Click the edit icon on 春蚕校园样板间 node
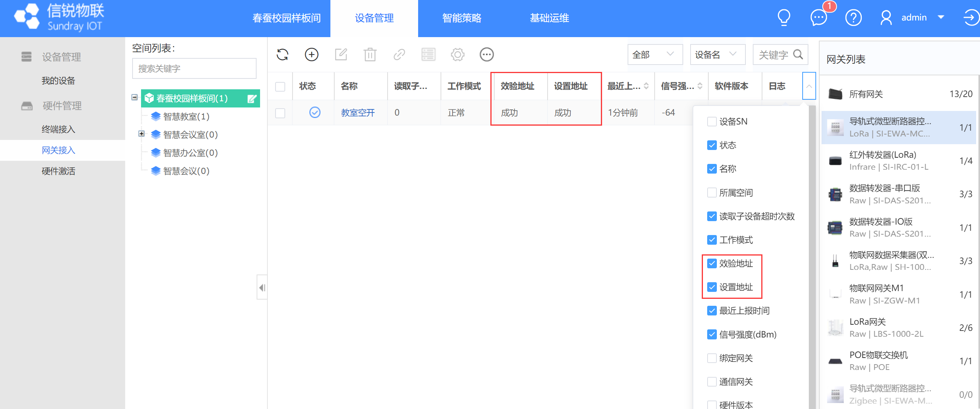The image size is (980, 409). pos(252,99)
